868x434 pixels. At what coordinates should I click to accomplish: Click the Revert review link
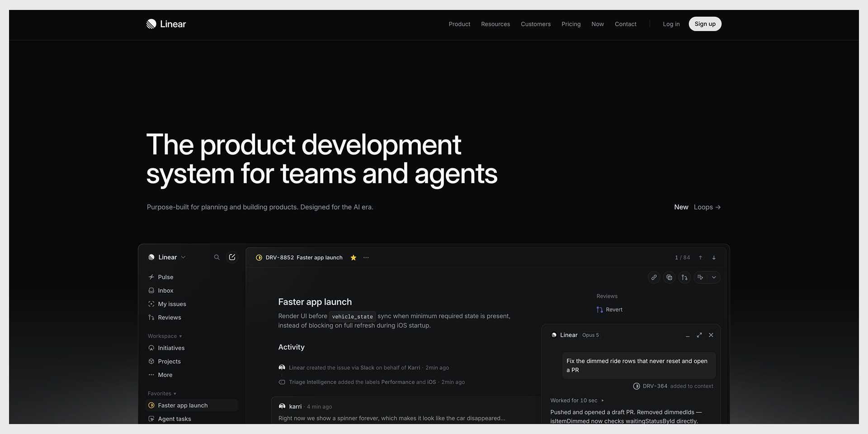pyautogui.click(x=609, y=310)
